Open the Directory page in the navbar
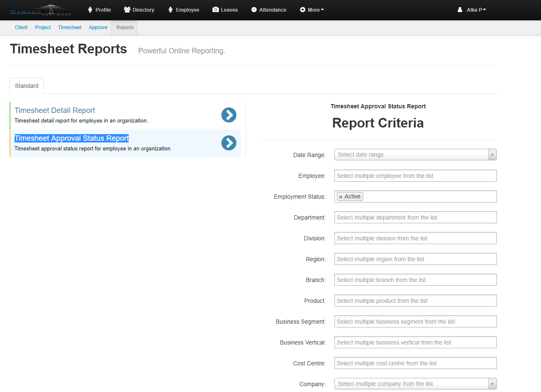Screen dimensions: 541x392 click(139, 10)
